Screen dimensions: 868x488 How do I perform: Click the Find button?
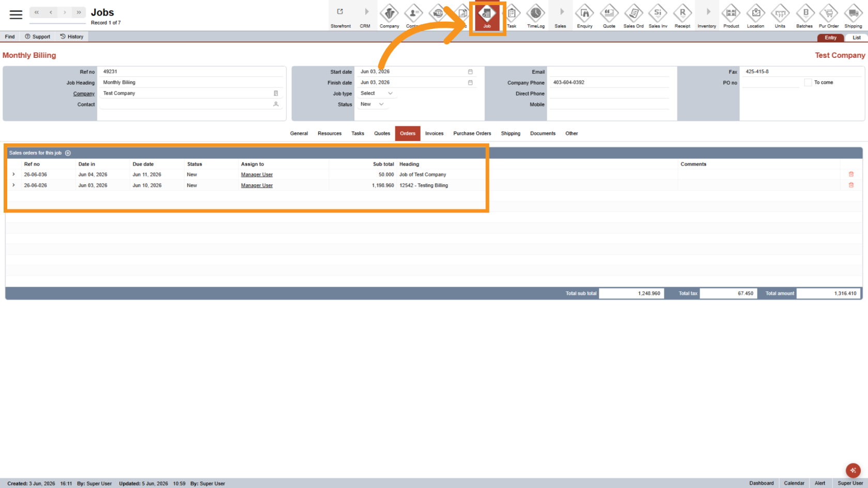click(x=10, y=37)
